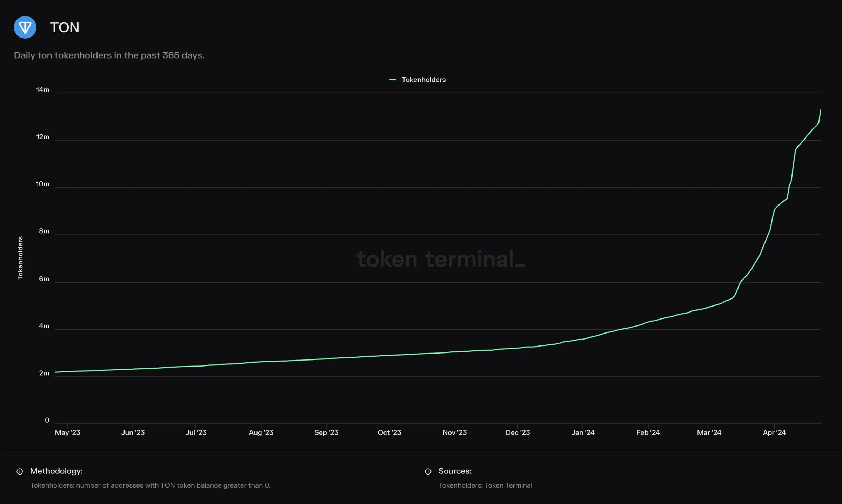
Task: Click the green Tokenholders legend swatch
Action: 393,80
